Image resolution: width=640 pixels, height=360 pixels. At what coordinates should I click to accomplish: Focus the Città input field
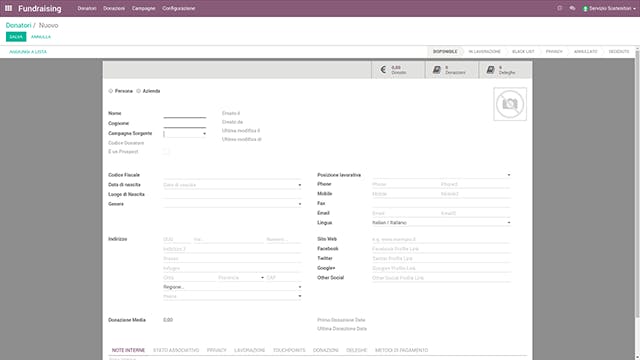(189, 278)
